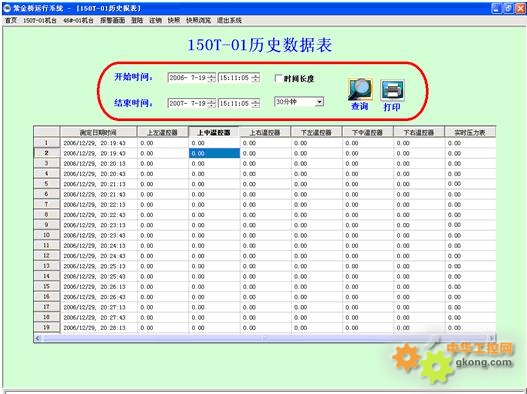Click the timestamp 2006/12/29, 20:23:13

(x=94, y=225)
